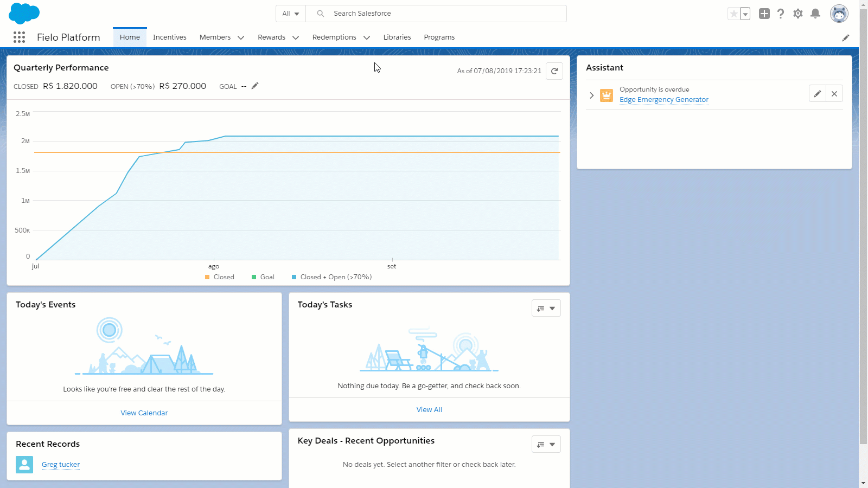868x488 pixels.
Task: Open the Key Deals filter dropdown
Action: point(546,445)
